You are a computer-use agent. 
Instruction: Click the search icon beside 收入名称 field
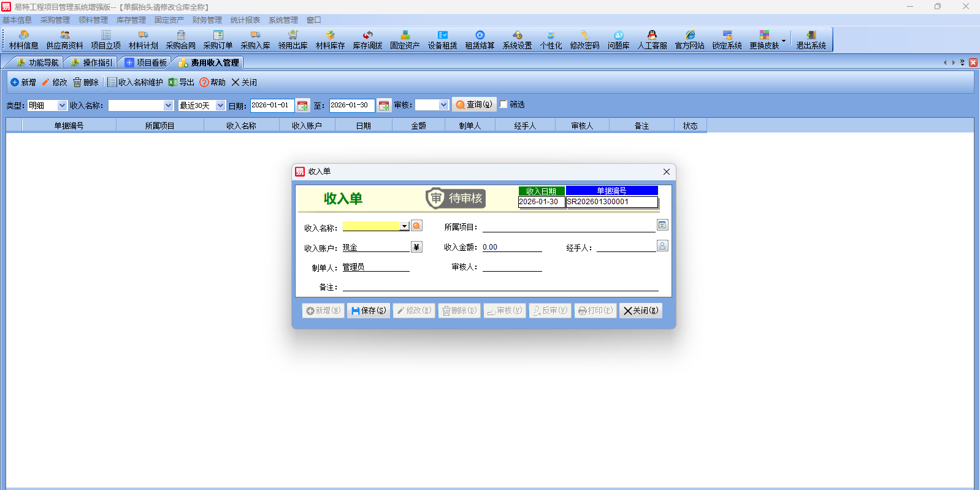pos(416,226)
